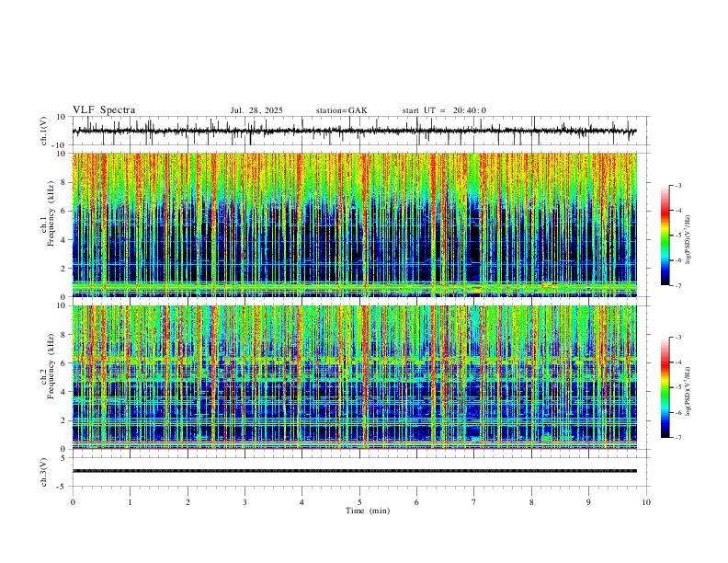
Task: Click the "Time (min)" axis label
Action: click(368, 511)
